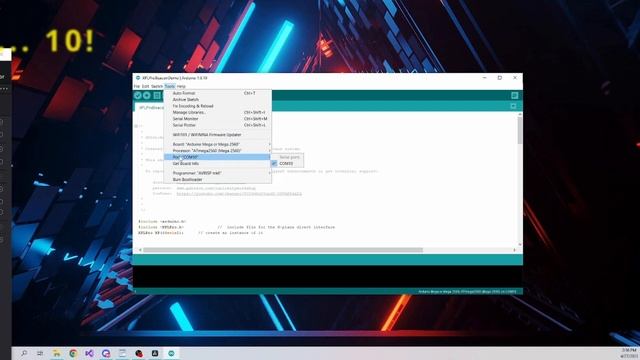
Task: Open Visual Studio from the taskbar
Action: (89, 353)
